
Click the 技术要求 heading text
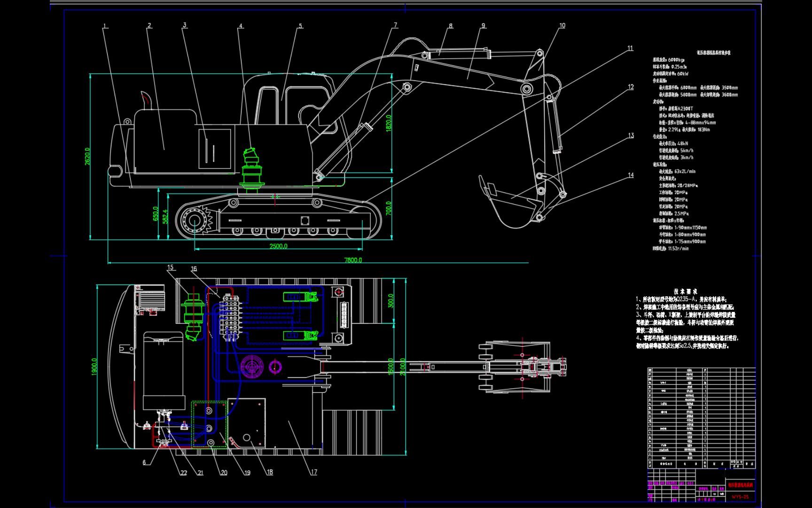click(x=685, y=292)
